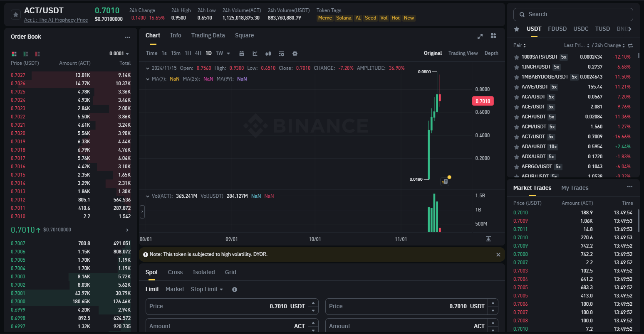644x334 pixels.
Task: Reset the chart price scale icon
Action: (488, 239)
